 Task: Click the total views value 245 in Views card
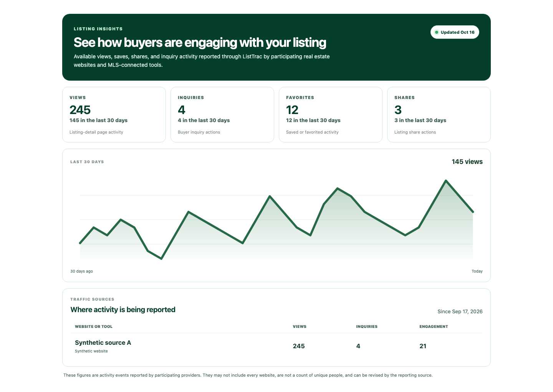tap(80, 110)
